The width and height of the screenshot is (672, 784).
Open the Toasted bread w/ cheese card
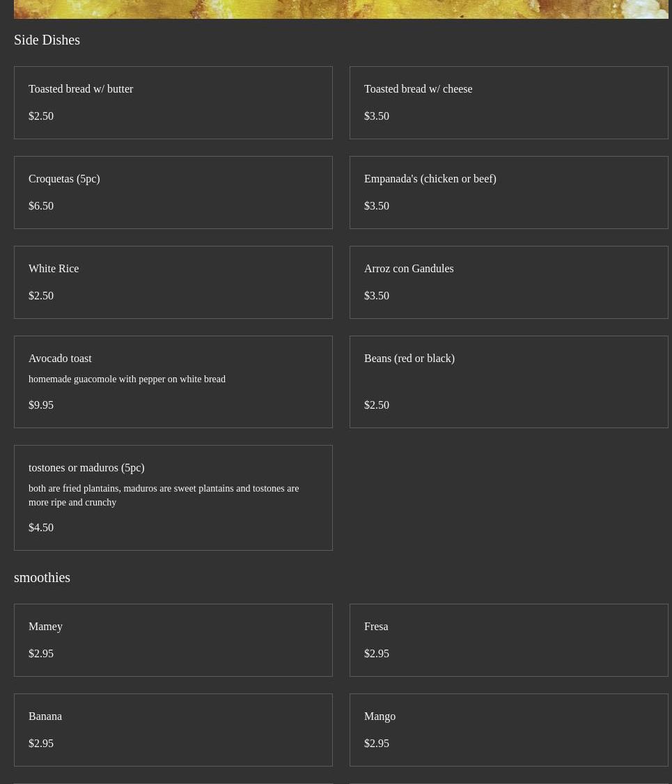508,102
